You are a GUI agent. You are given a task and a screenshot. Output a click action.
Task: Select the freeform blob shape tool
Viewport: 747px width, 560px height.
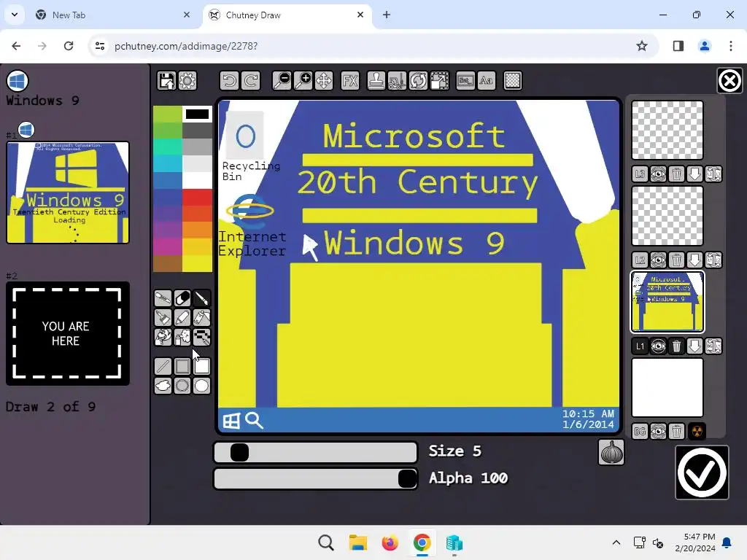[x=163, y=386]
